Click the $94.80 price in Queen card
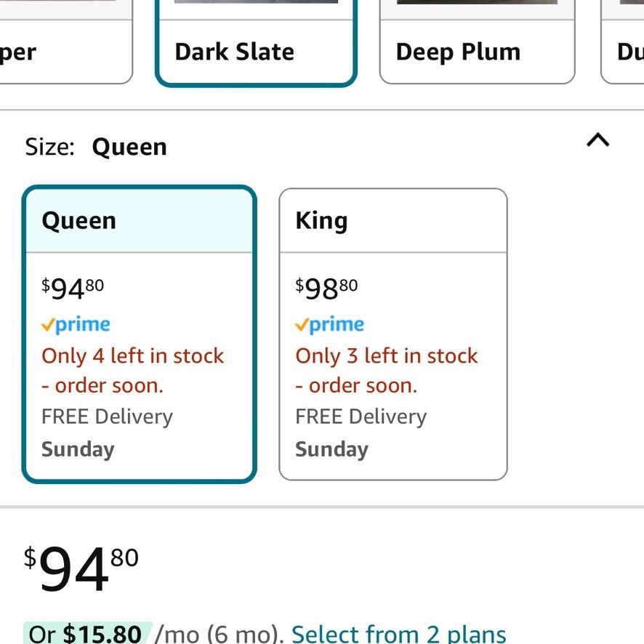644x644 pixels. click(x=73, y=289)
